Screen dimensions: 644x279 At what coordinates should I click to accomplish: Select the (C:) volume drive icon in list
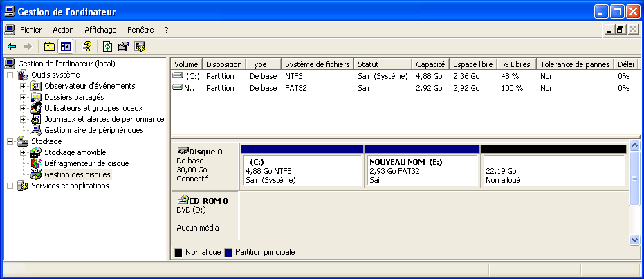click(x=178, y=76)
